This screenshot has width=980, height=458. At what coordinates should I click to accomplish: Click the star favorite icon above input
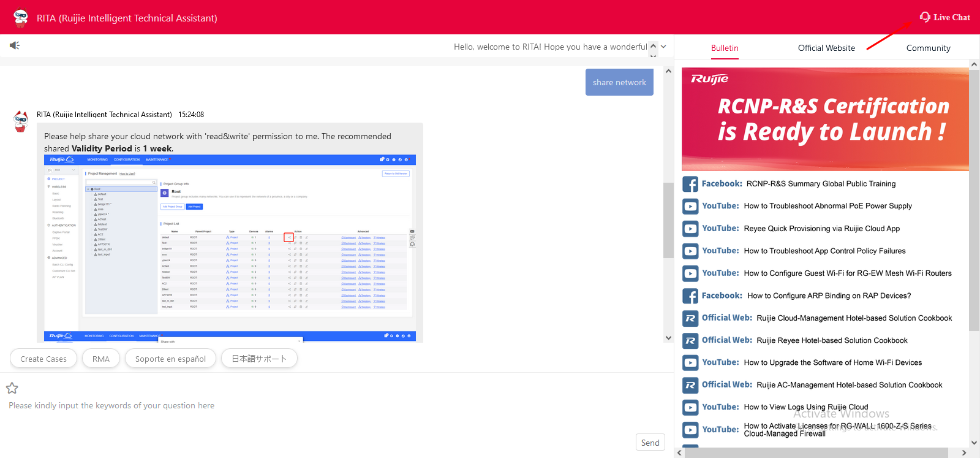click(x=12, y=388)
